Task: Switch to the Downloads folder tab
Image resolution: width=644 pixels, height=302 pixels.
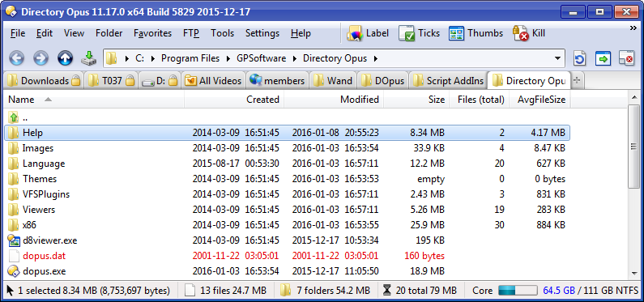Action: pyautogui.click(x=44, y=81)
